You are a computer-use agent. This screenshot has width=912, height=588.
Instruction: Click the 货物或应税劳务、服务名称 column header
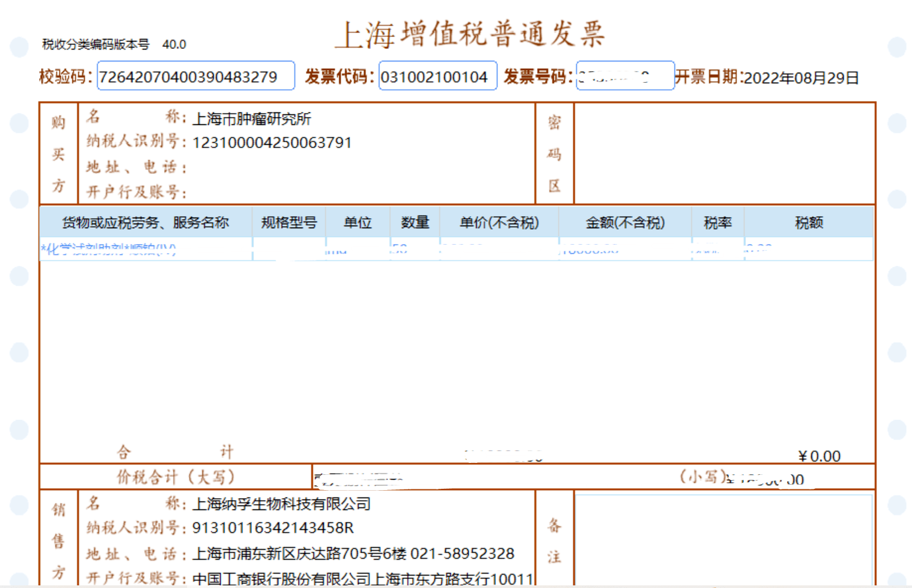[x=145, y=223]
